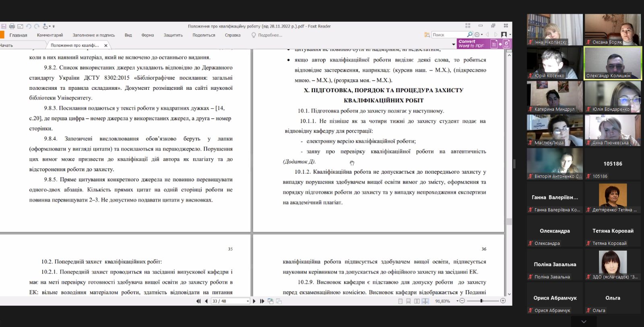Select Олександр Колишкін's video thumbnail

[x=613, y=63]
